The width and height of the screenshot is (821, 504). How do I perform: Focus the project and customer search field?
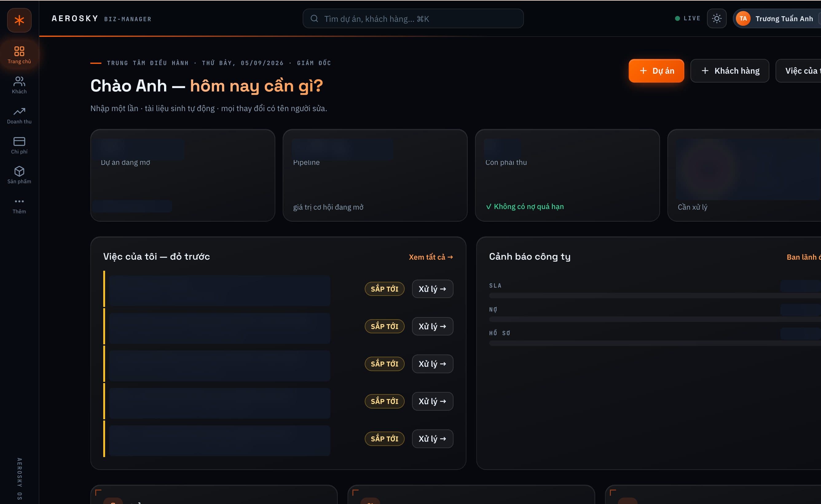(x=413, y=18)
